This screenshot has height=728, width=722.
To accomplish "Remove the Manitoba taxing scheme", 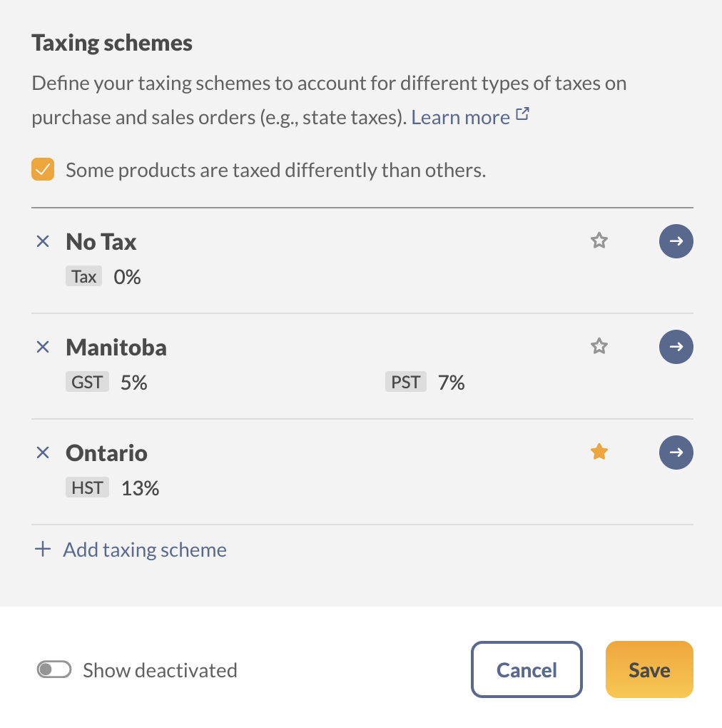I will tap(43, 348).
